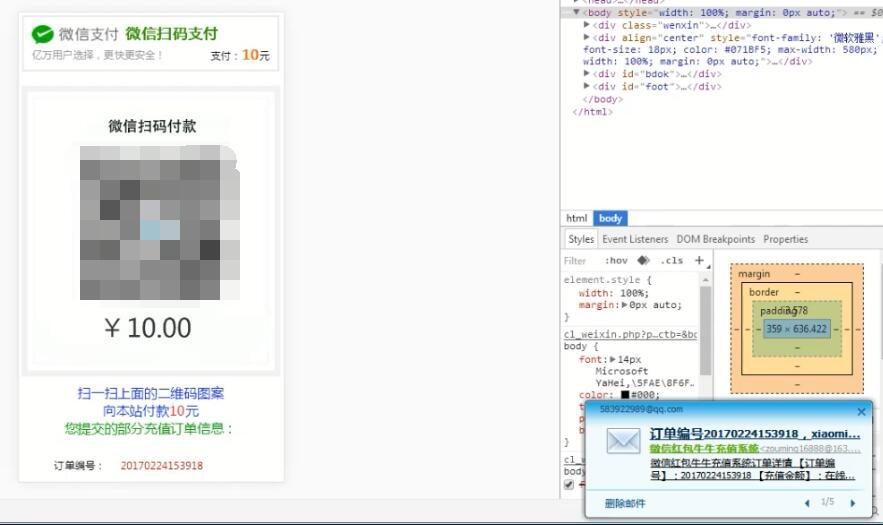Viewport: 883px width, 525px height.
Task: Uncheck the CSS property checkbox in Styles
Action: tap(569, 484)
